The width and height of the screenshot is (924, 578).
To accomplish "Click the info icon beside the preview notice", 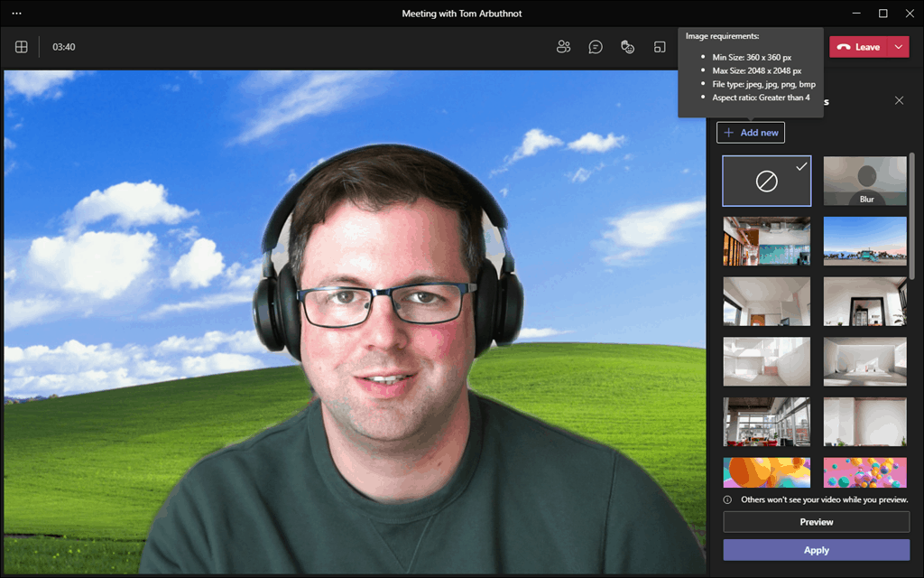I will coord(728,499).
